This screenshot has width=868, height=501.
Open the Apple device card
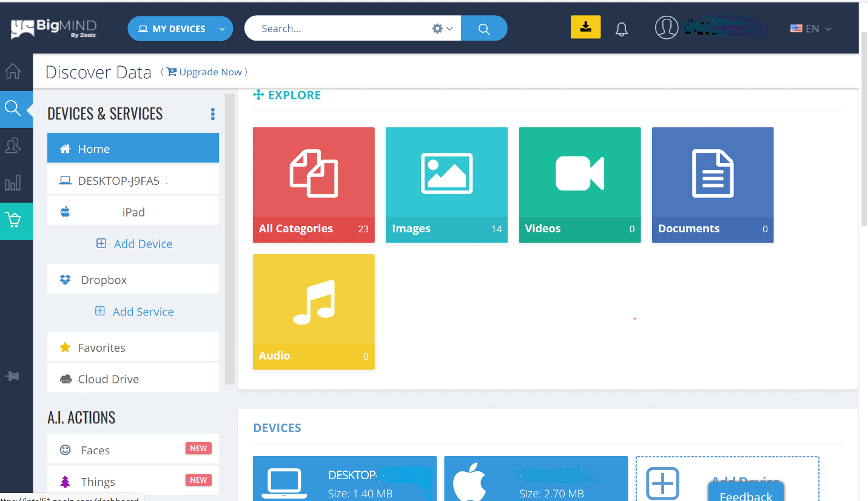536,479
